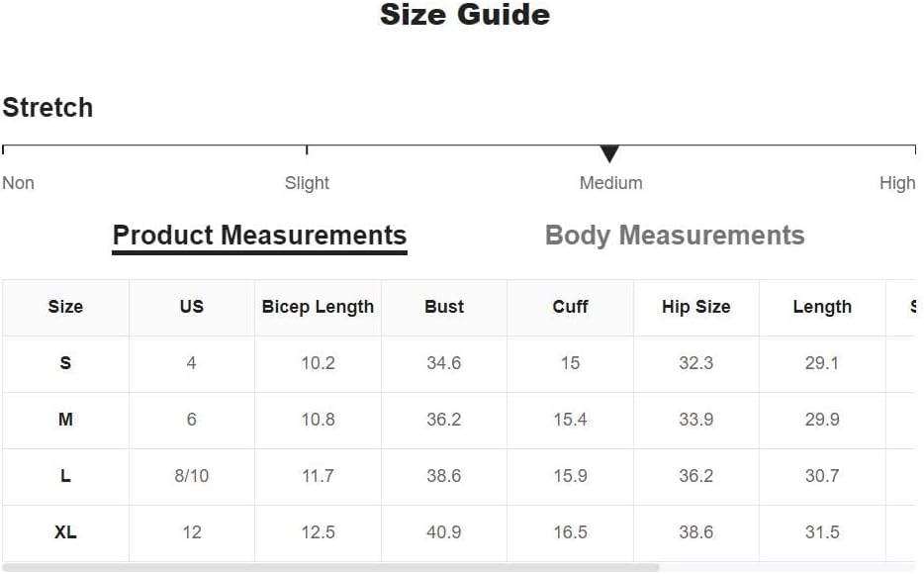924x574 pixels.
Task: Click the Bust column header
Action: coord(444,307)
